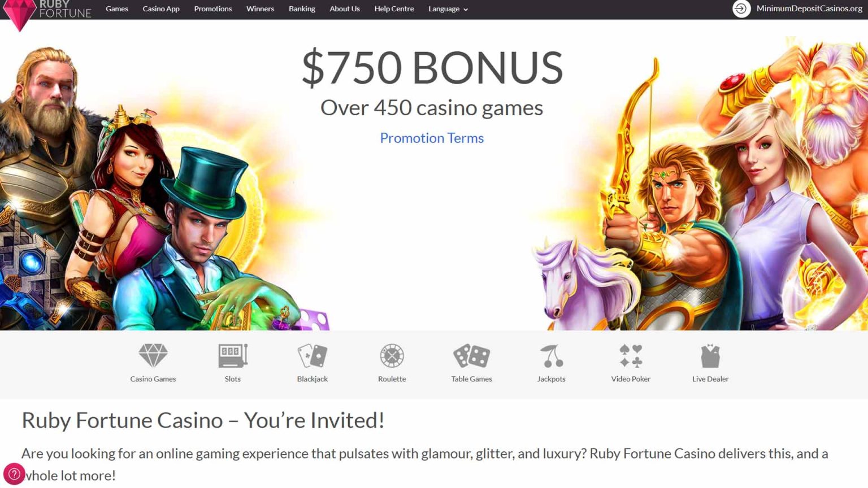Click the circular arrow icon near MinimumDepositCasinos.org
Screen dimensions: 868x488
[740, 9]
